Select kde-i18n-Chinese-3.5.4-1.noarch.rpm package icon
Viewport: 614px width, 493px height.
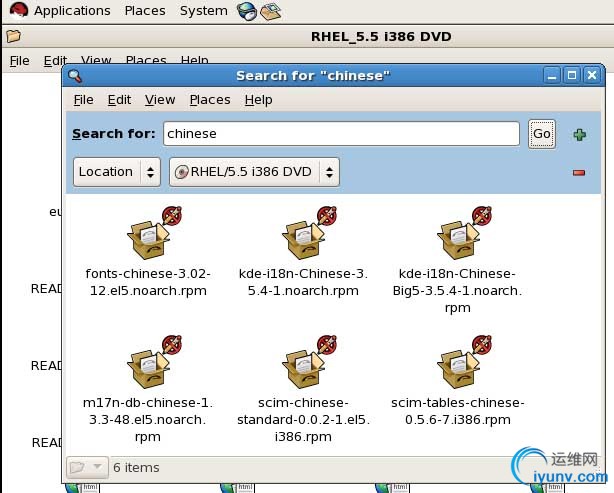[309, 233]
